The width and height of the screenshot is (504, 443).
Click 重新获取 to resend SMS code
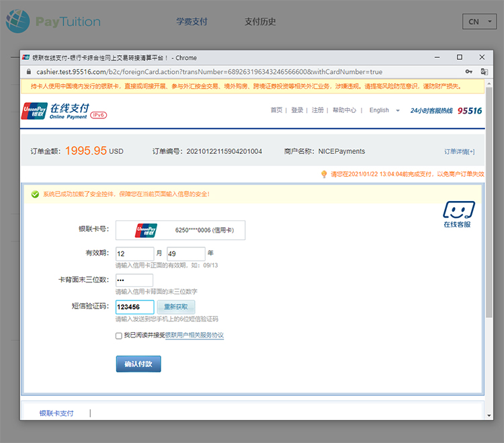[x=175, y=307]
